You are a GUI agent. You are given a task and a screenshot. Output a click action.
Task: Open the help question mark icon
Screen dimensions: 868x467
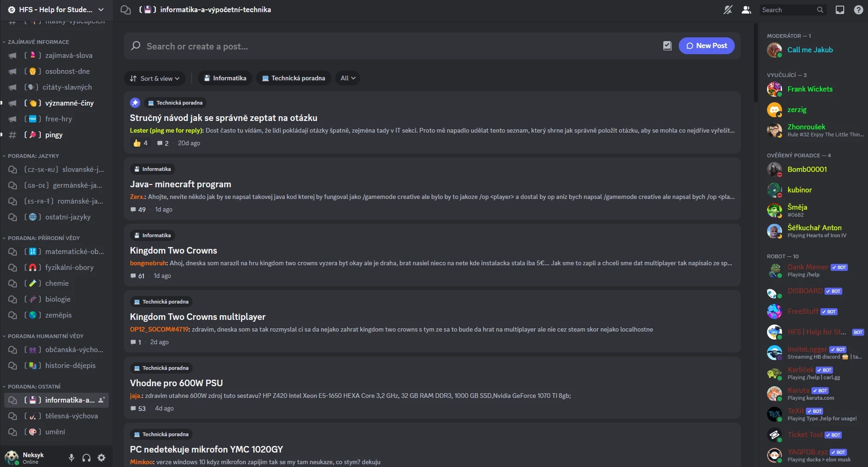pos(859,10)
